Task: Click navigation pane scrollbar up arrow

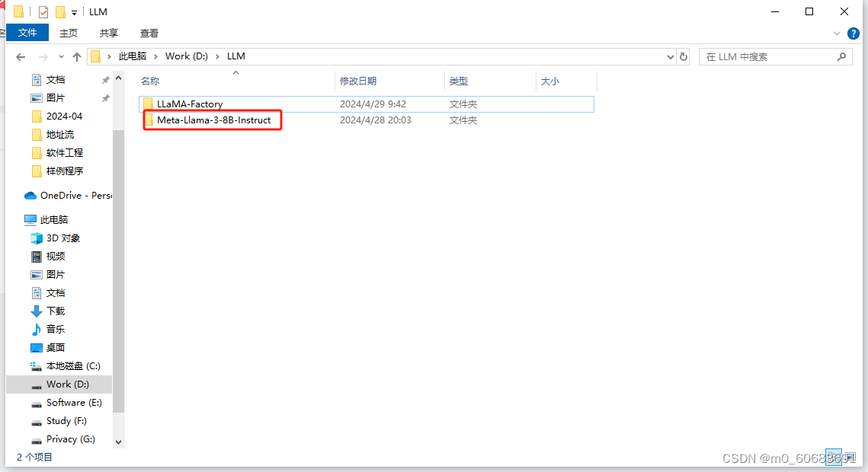Action: pyautogui.click(x=118, y=78)
